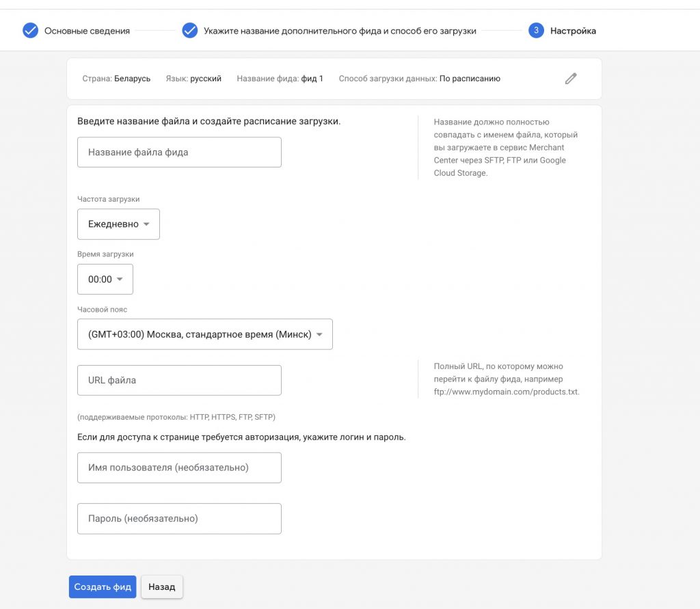
Task: Open the Часовой пояс timezone dropdown
Action: point(205,334)
